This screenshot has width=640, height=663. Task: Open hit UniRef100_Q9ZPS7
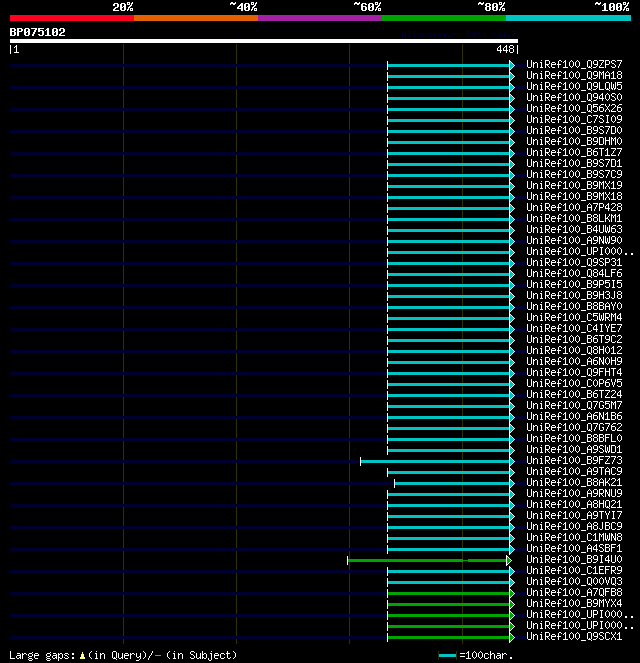(574, 64)
